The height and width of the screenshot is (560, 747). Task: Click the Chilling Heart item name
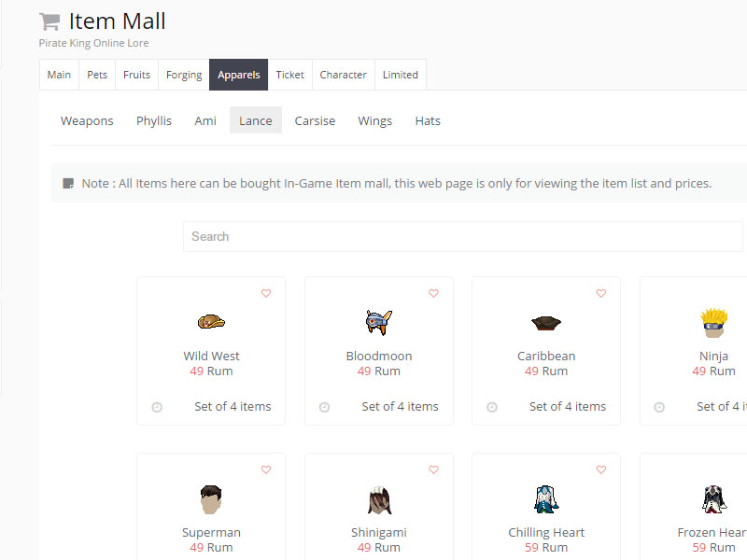coord(546,532)
